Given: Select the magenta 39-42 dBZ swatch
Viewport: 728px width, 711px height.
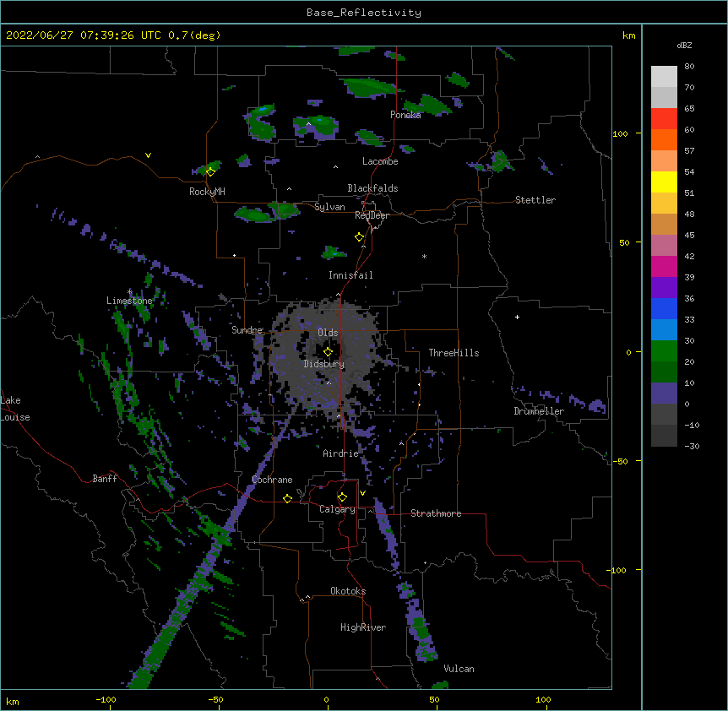Looking at the screenshot, I should (664, 266).
